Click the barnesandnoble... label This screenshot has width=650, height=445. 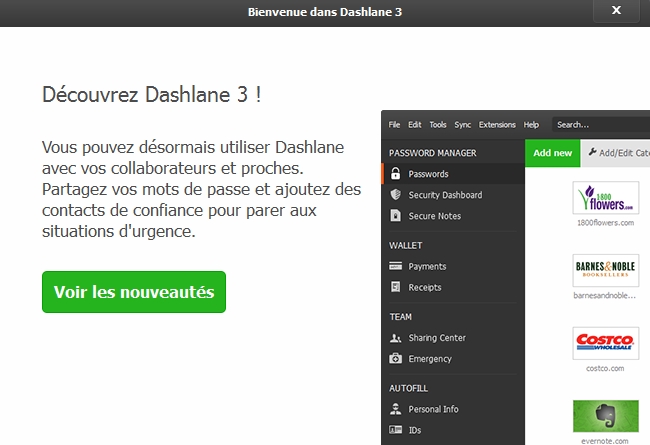[x=604, y=296]
